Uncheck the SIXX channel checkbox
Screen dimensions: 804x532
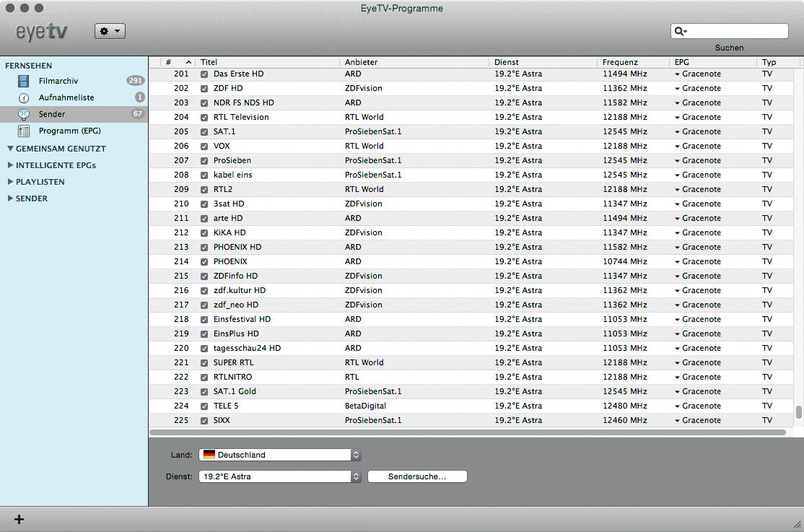pyautogui.click(x=204, y=420)
